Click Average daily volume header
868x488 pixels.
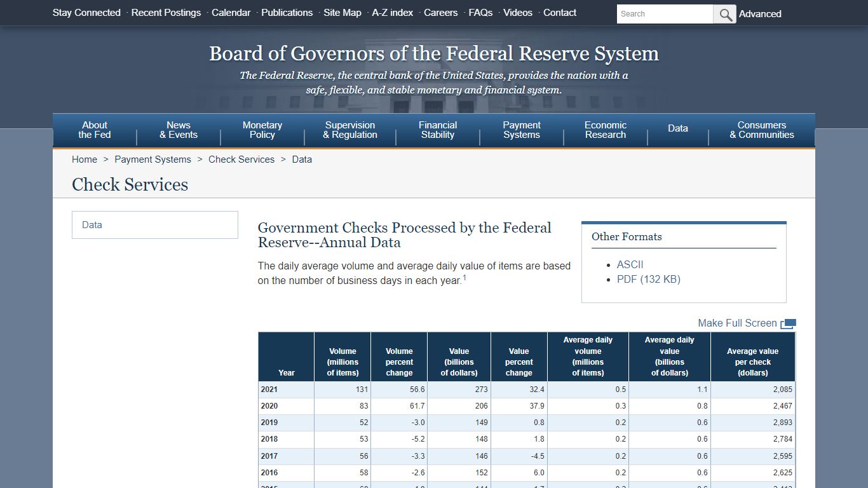click(588, 356)
